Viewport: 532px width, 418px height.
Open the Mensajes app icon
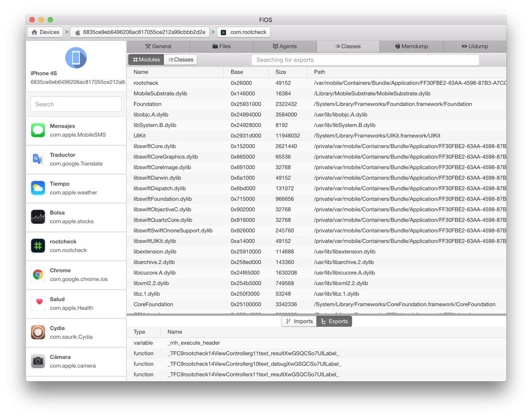pyautogui.click(x=38, y=130)
